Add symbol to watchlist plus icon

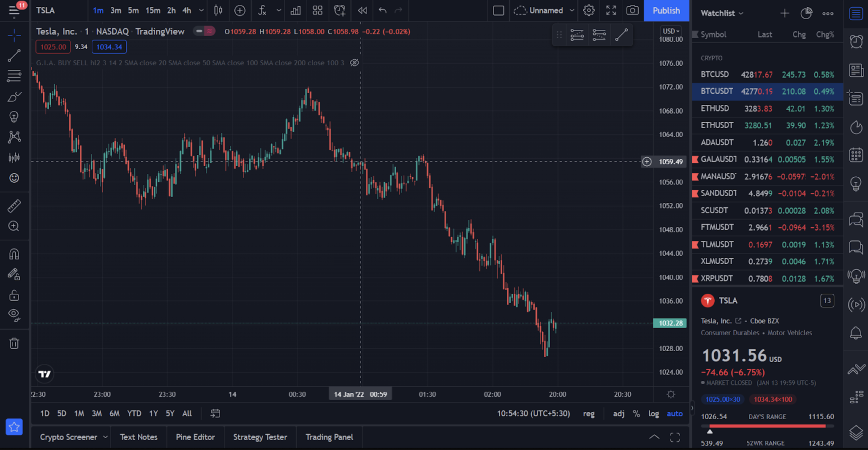(785, 13)
